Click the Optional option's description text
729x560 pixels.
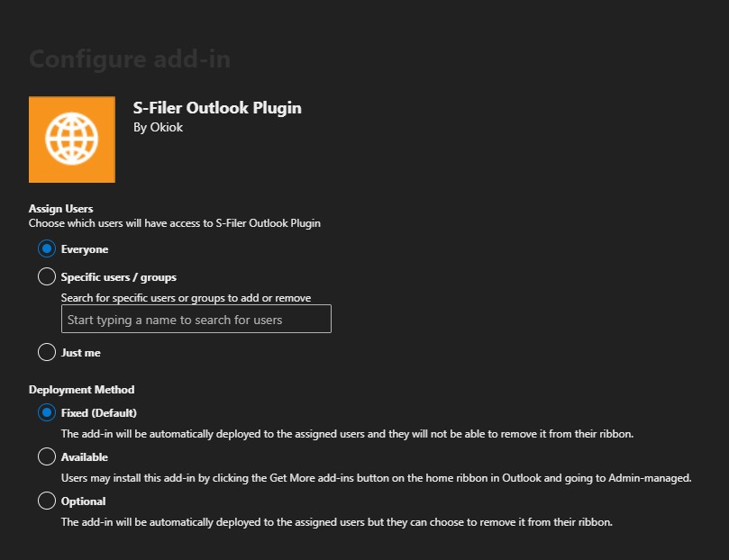(337, 522)
